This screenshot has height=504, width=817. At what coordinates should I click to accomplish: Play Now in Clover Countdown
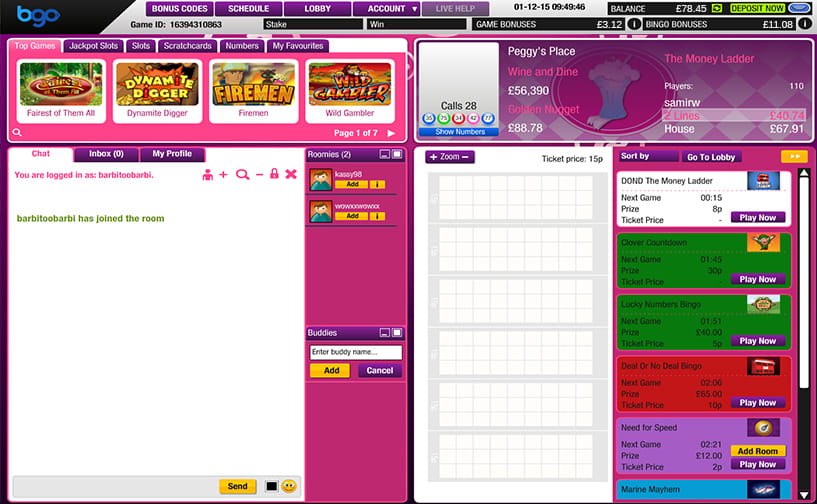[x=758, y=279]
